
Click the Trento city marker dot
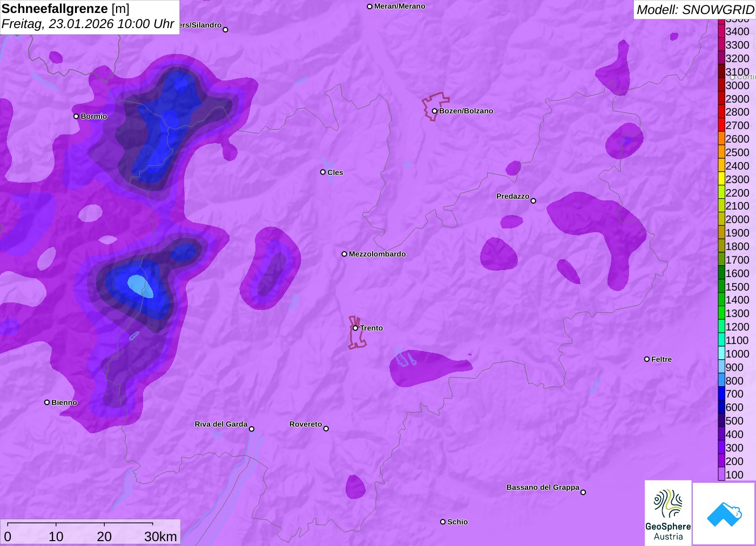(355, 328)
